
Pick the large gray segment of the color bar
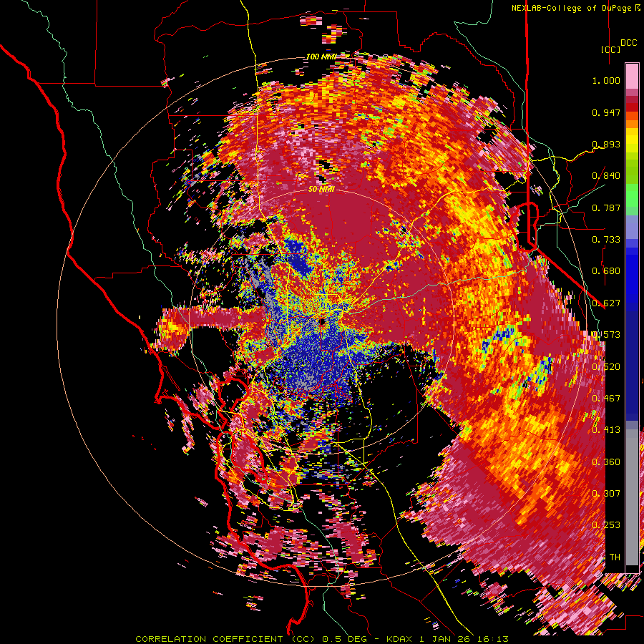[x=632, y=497]
